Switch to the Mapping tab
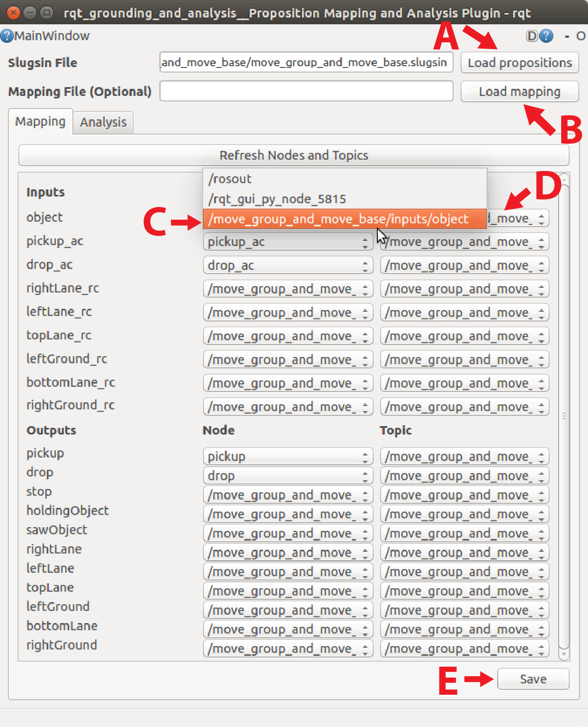588x727 pixels. point(40,122)
